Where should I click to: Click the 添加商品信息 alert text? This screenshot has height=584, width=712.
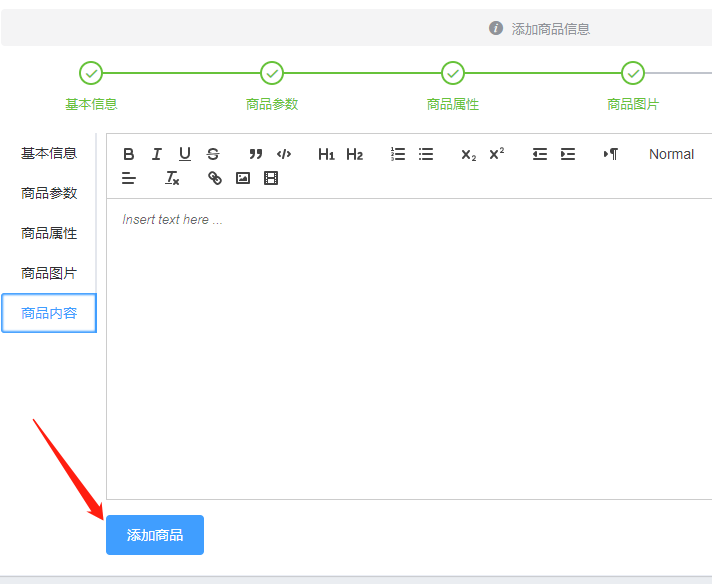[551, 29]
